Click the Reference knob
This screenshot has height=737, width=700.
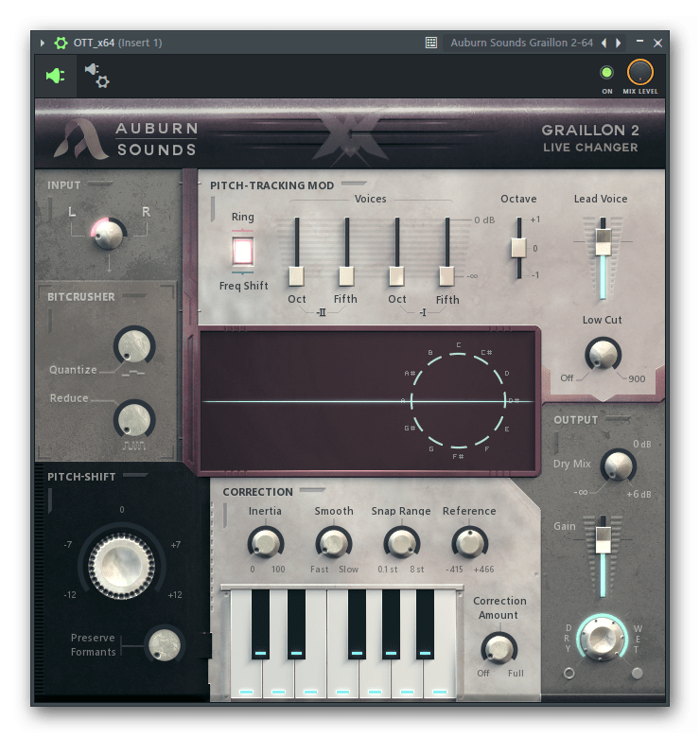469,543
